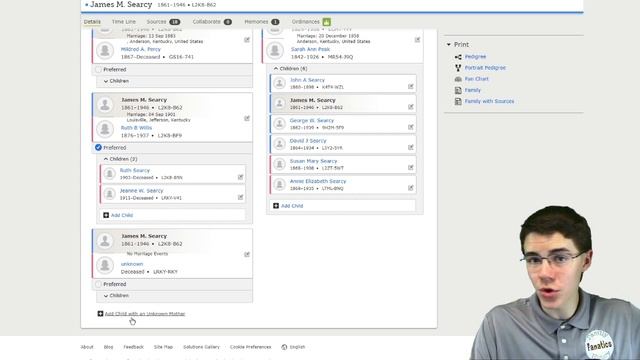Expand Children under unknown spouse

click(x=116, y=296)
